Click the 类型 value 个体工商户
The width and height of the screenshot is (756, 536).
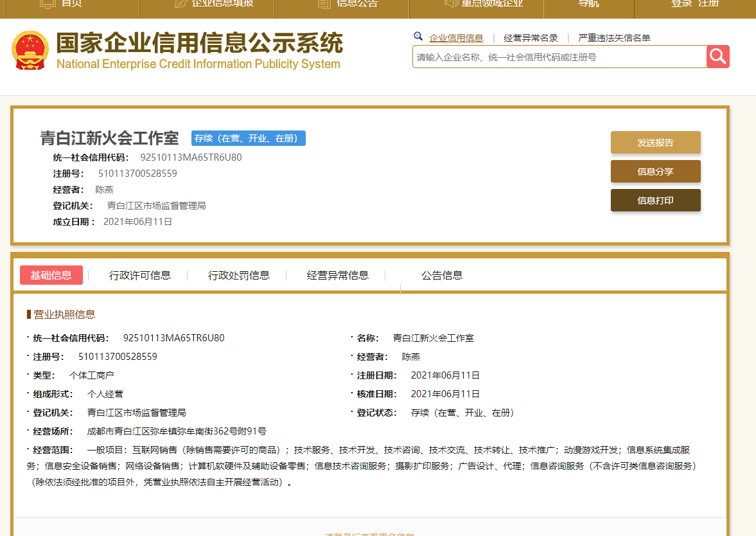click(x=92, y=375)
